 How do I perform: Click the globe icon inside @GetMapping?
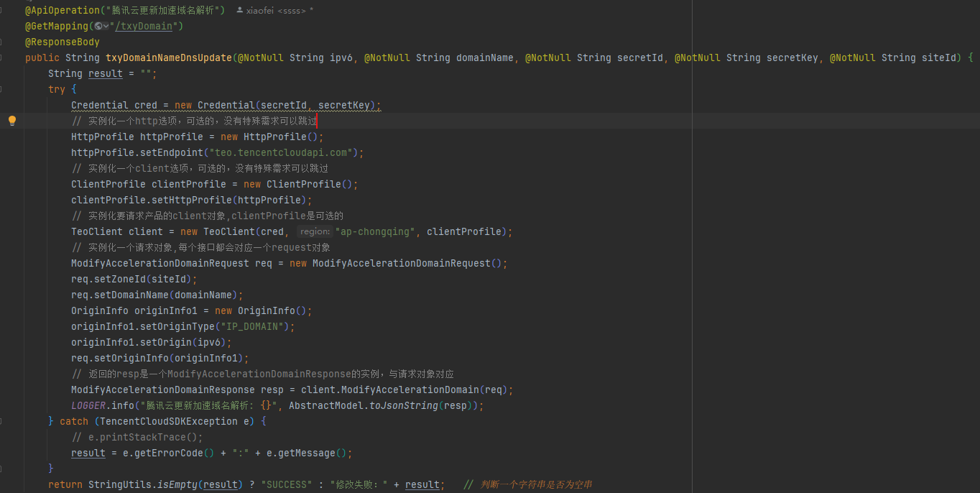pos(98,27)
